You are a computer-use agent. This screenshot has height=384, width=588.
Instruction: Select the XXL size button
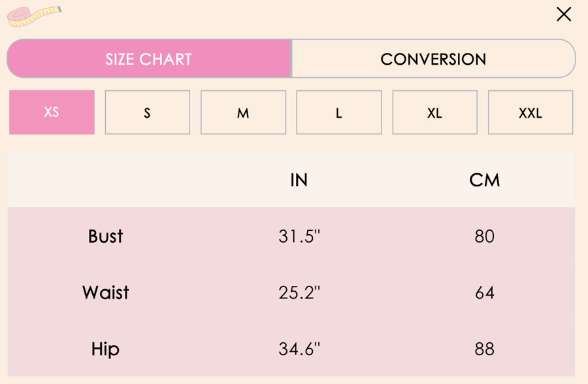click(530, 113)
